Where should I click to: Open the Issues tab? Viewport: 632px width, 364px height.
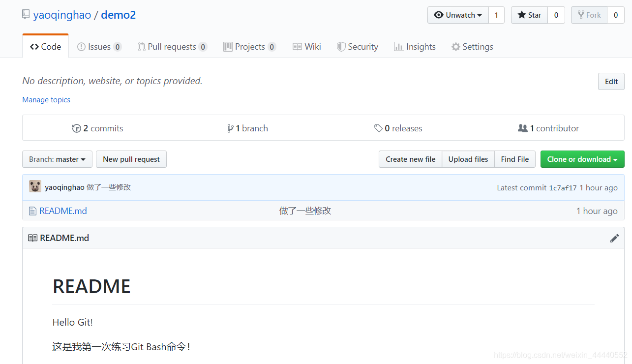99,47
